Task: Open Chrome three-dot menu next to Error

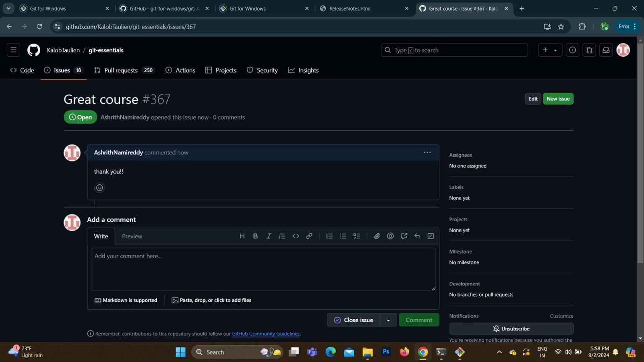Action: click(x=635, y=26)
